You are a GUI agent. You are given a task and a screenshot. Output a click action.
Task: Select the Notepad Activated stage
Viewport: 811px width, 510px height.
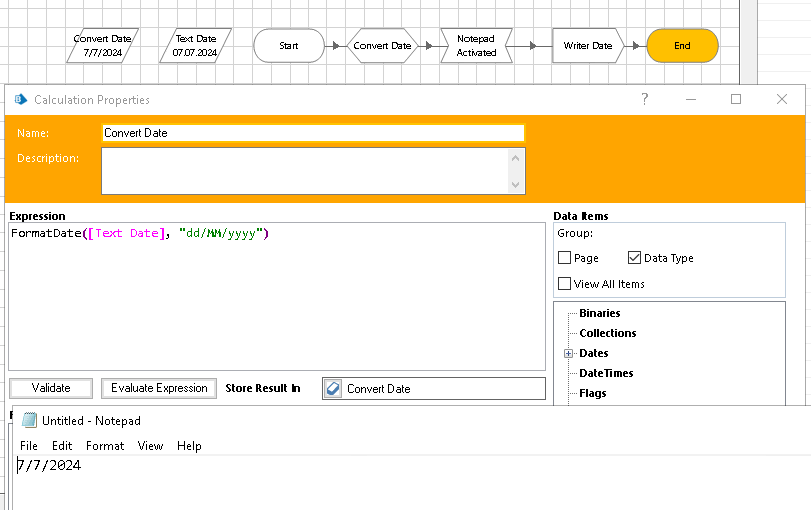click(x=476, y=46)
